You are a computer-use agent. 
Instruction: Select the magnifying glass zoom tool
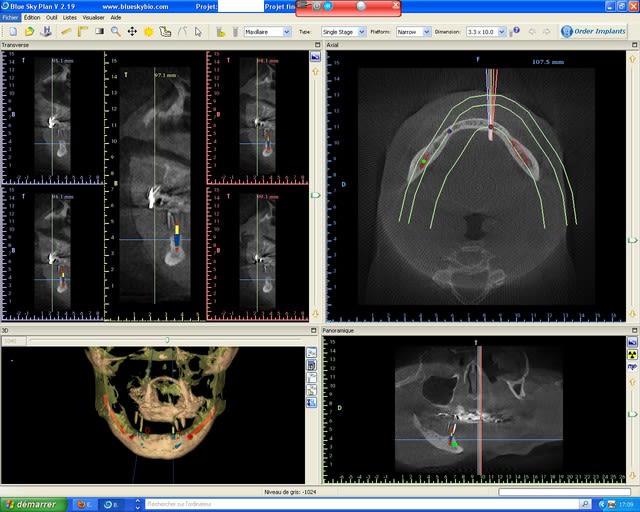[116, 31]
